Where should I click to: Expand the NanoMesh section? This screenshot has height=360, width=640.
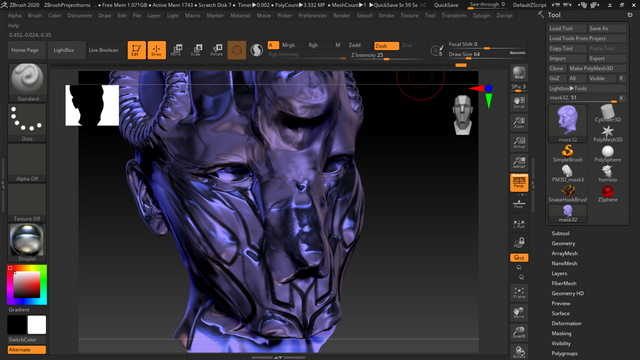click(x=564, y=263)
